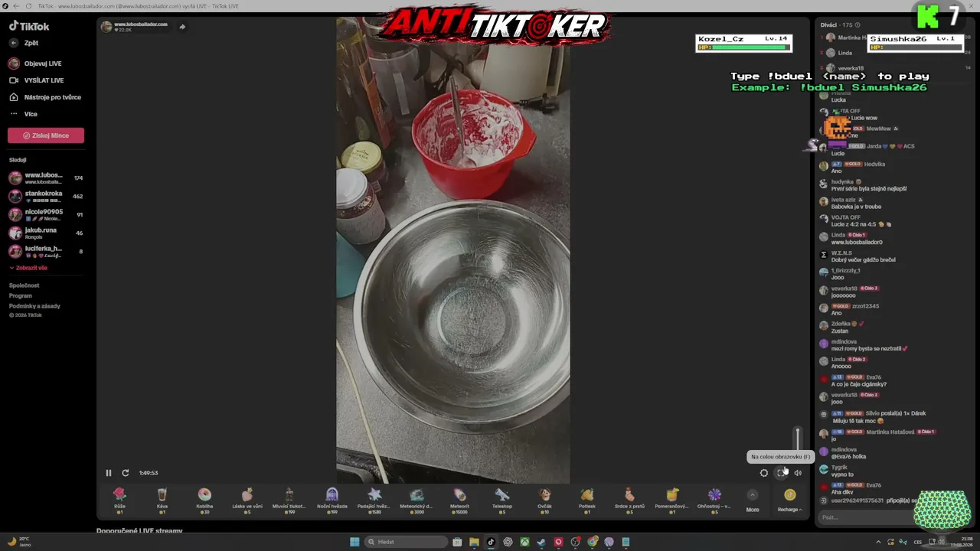Send the Láska ve vůni gift
The width and height of the screenshot is (980, 551).
247,500
